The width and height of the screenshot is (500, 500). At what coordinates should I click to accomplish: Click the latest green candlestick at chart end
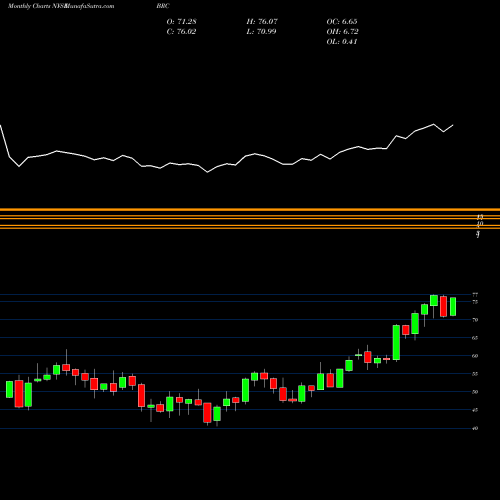tap(453, 307)
